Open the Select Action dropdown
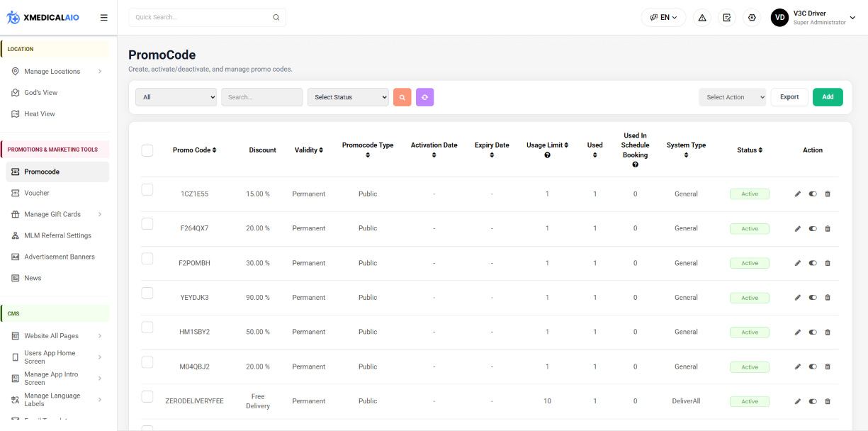Viewport: 868px width, 431px height. pyautogui.click(x=733, y=97)
